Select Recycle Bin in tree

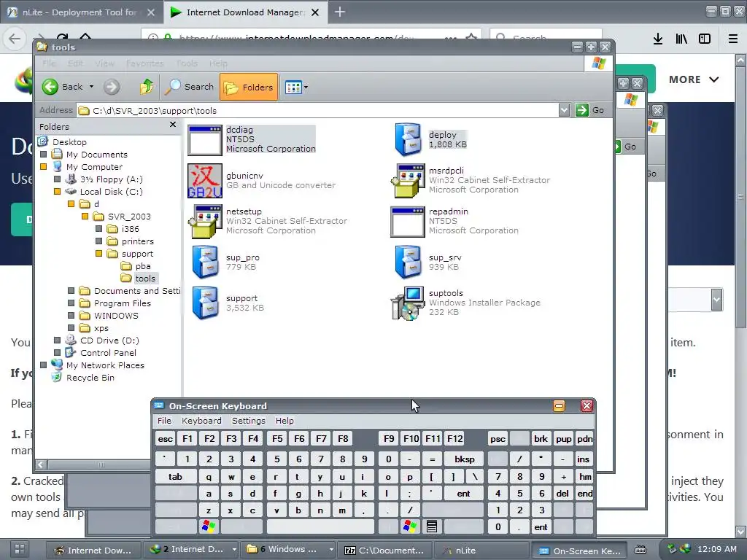(90, 378)
